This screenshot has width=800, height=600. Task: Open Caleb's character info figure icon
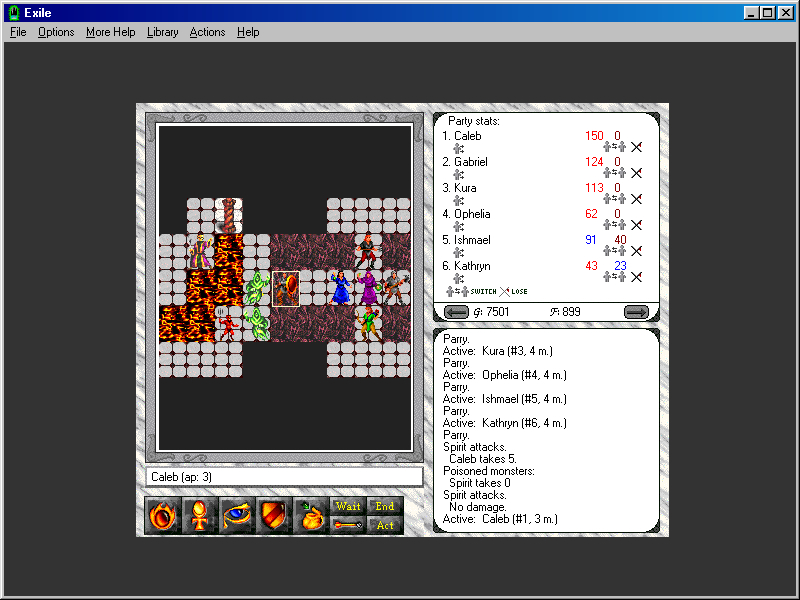(458, 148)
